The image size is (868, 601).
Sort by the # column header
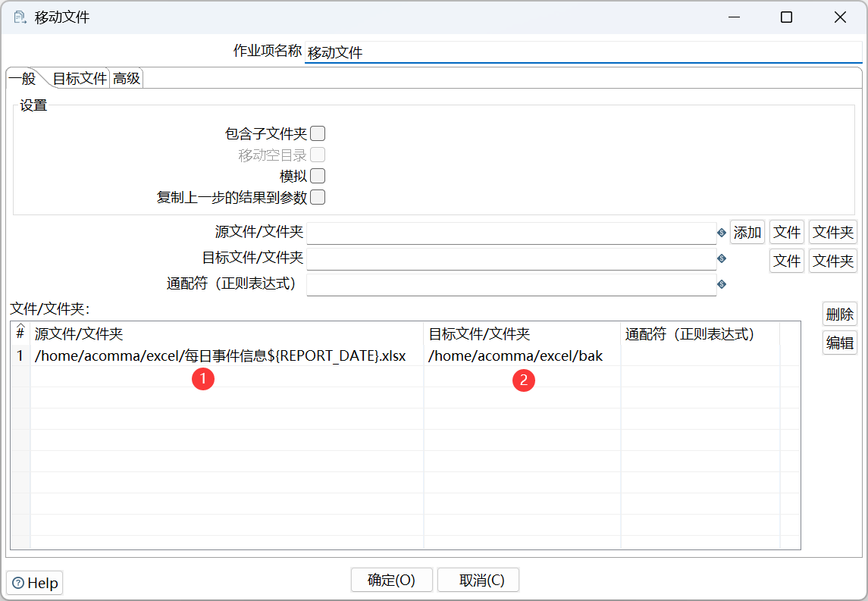tap(20, 333)
